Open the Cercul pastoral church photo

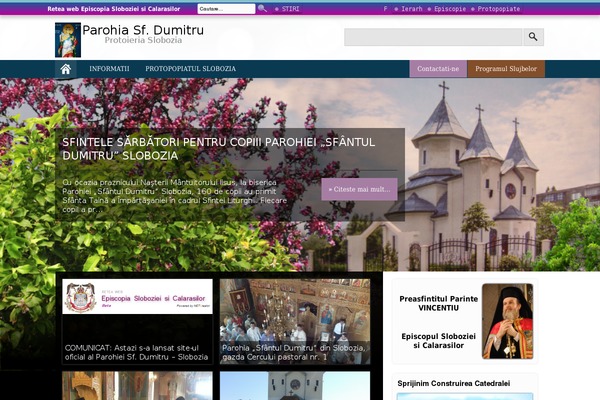point(295,310)
